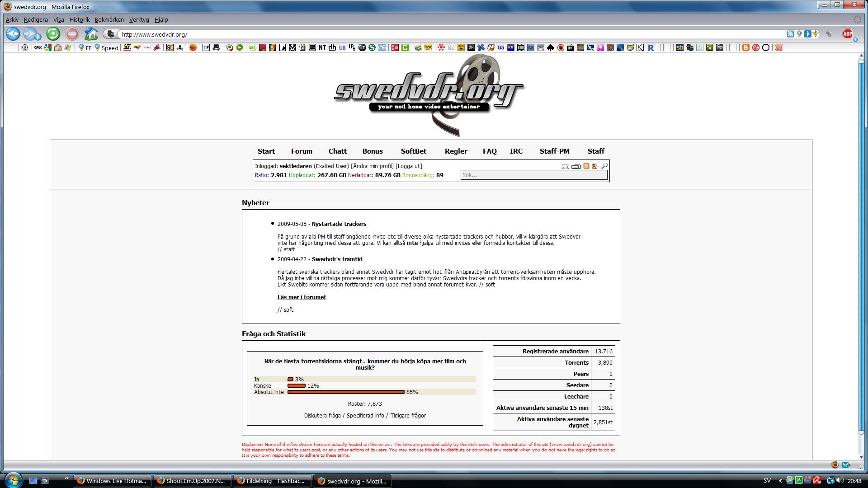The height and width of the screenshot is (488, 868).
Task: Click the orange RSS icon beside the profile links
Action: click(586, 166)
